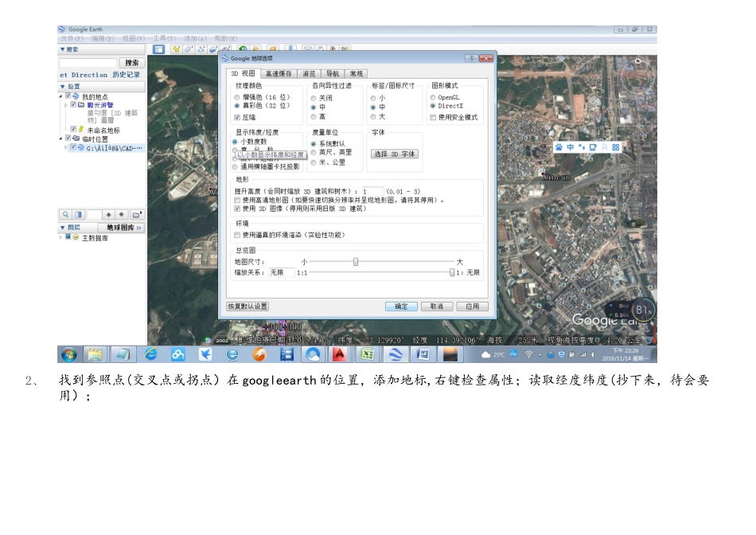Image resolution: width=756 pixels, height=535 pixels.
Task: Click the film strip video app taskbar icon
Action: click(x=286, y=355)
